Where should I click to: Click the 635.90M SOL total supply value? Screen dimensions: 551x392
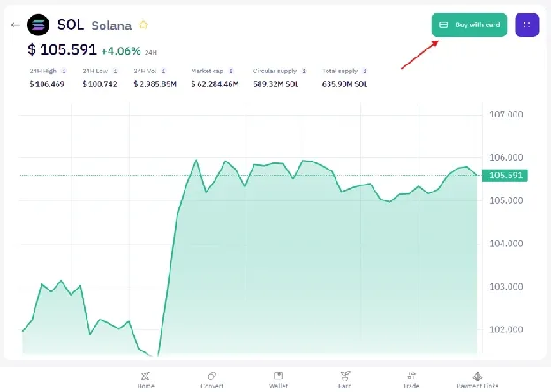344,84
